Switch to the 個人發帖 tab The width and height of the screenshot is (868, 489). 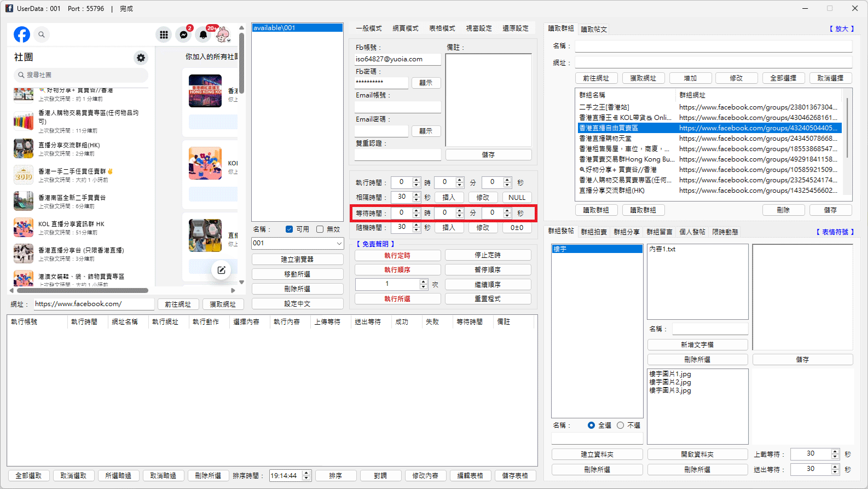pos(692,232)
